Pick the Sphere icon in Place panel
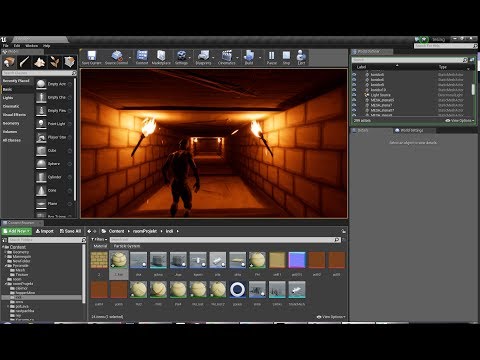Screen dimensions: 480x360 (x=41, y=164)
